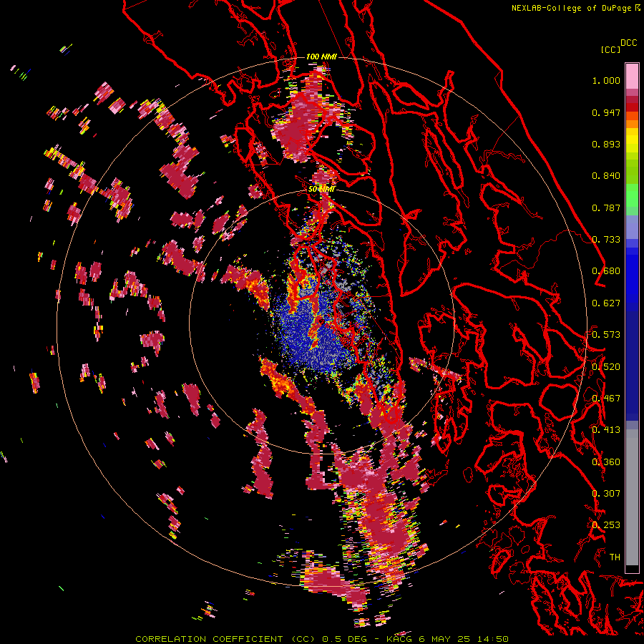This screenshot has width=644, height=644.
Task: Click the 0.627 value on color scale
Action: coord(606,303)
